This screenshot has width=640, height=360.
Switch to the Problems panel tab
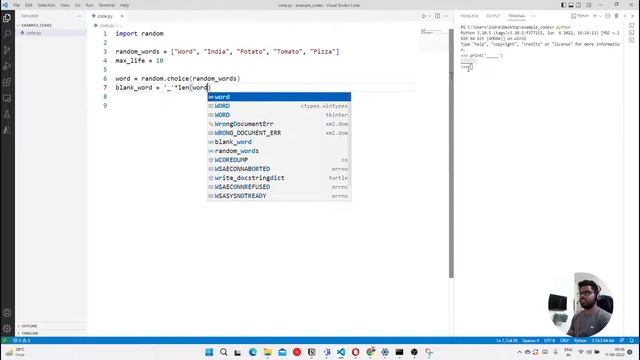469,16
